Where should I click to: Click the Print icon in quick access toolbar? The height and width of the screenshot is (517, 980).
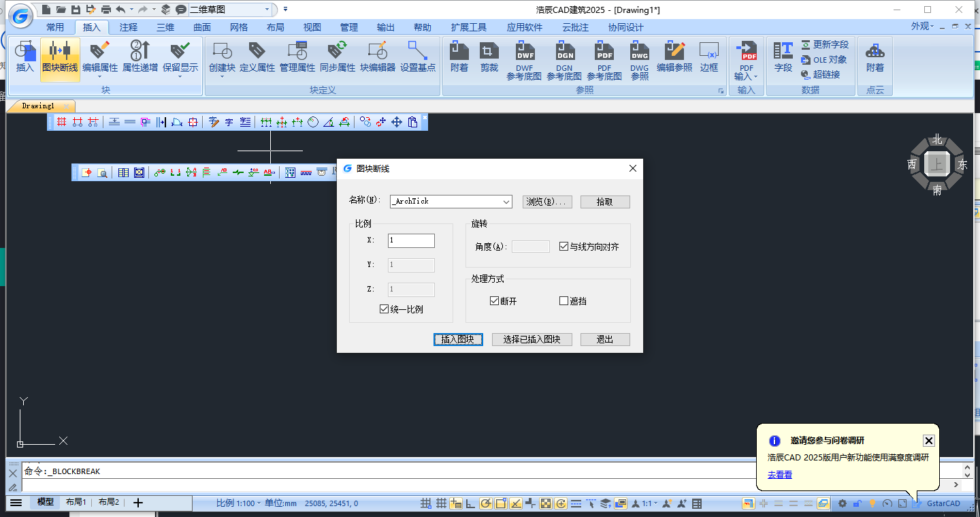[x=105, y=10]
